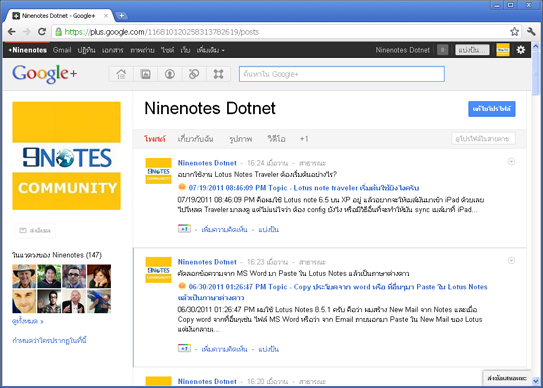The image size is (543, 388).
Task: Expand the More dropdown in the black bar
Action: pyautogui.click(x=211, y=50)
